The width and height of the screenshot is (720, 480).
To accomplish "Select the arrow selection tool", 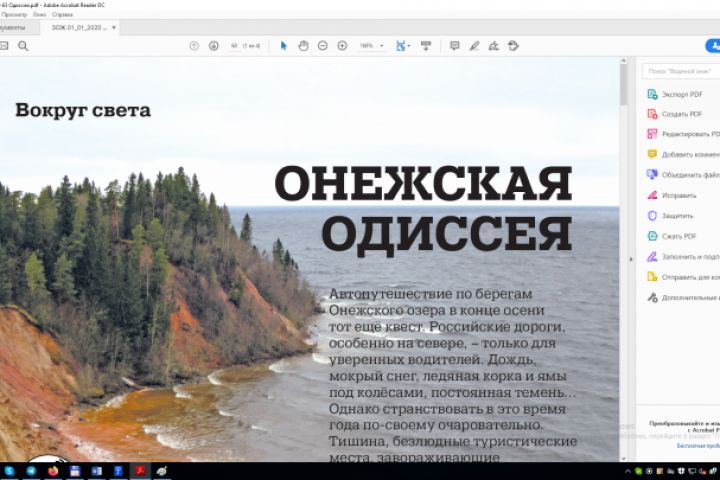I will 283,46.
